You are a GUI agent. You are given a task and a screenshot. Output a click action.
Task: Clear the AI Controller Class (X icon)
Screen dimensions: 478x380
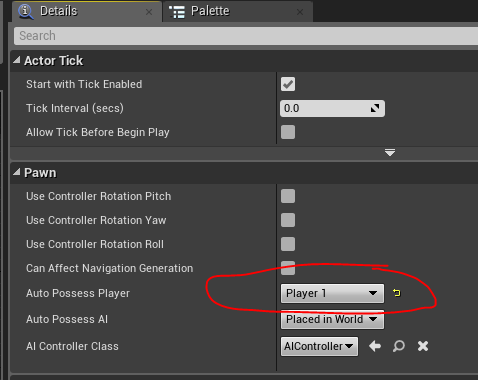[x=423, y=346]
